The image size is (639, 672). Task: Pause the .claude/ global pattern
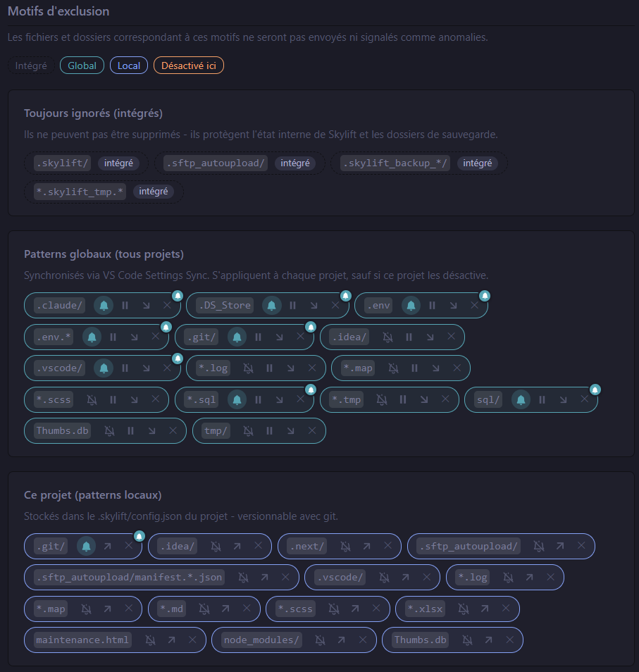click(125, 306)
